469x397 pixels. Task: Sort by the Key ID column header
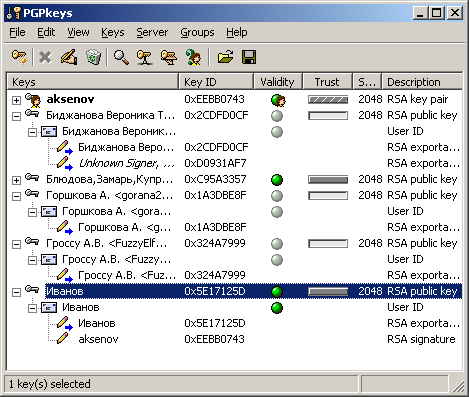click(216, 82)
